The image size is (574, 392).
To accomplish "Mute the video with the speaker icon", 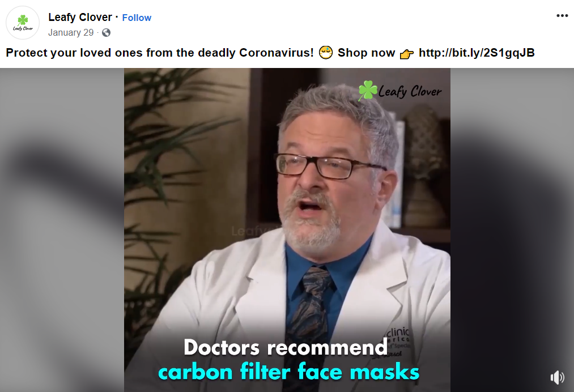I will [x=557, y=377].
